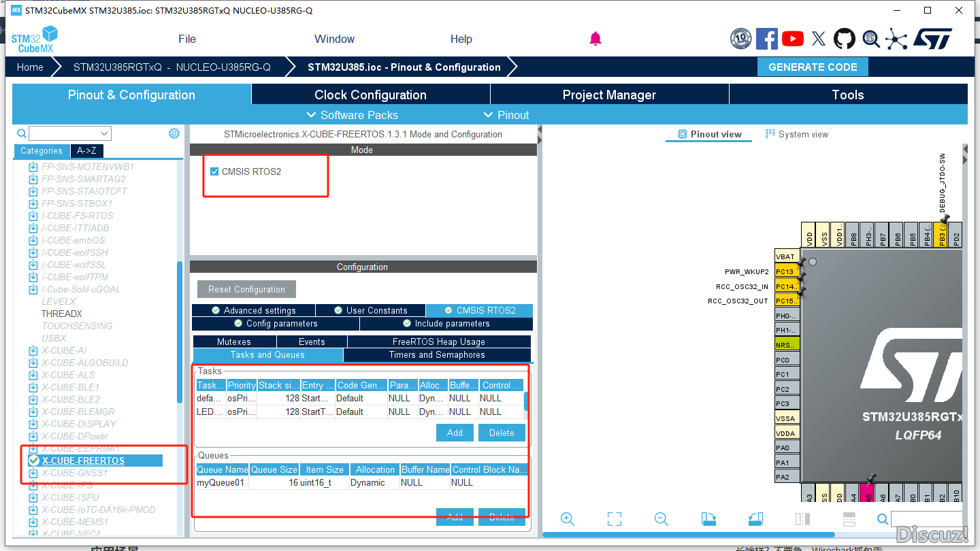The image size is (980, 551).
Task: Switch to the A->Z tab
Action: [x=86, y=151]
